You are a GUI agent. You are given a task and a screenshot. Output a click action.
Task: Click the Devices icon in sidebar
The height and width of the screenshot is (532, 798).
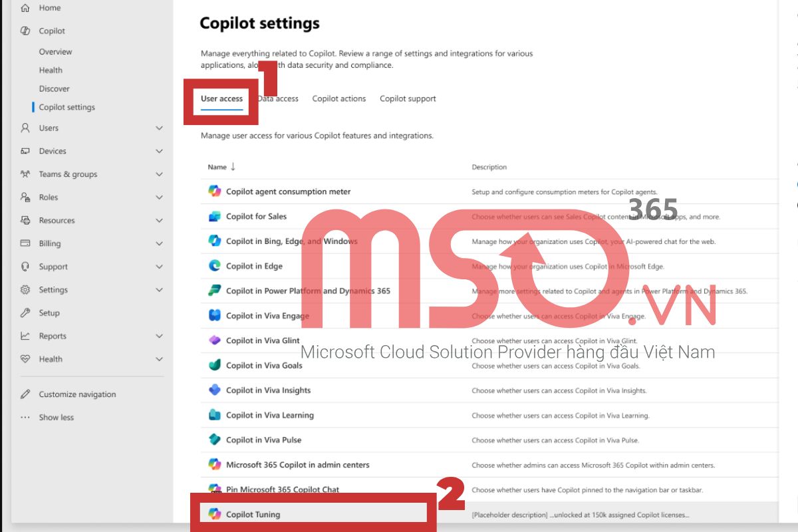tap(25, 151)
